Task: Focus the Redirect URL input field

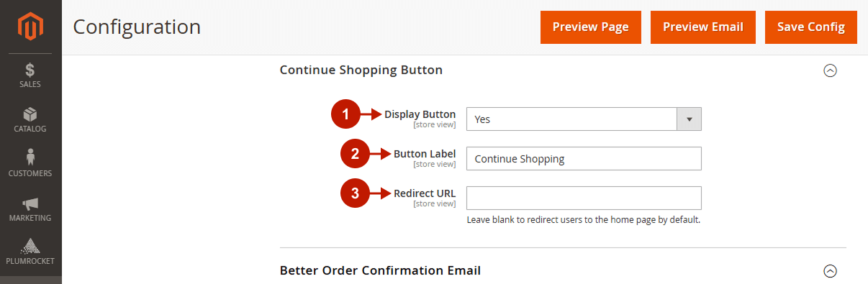Action: [584, 198]
